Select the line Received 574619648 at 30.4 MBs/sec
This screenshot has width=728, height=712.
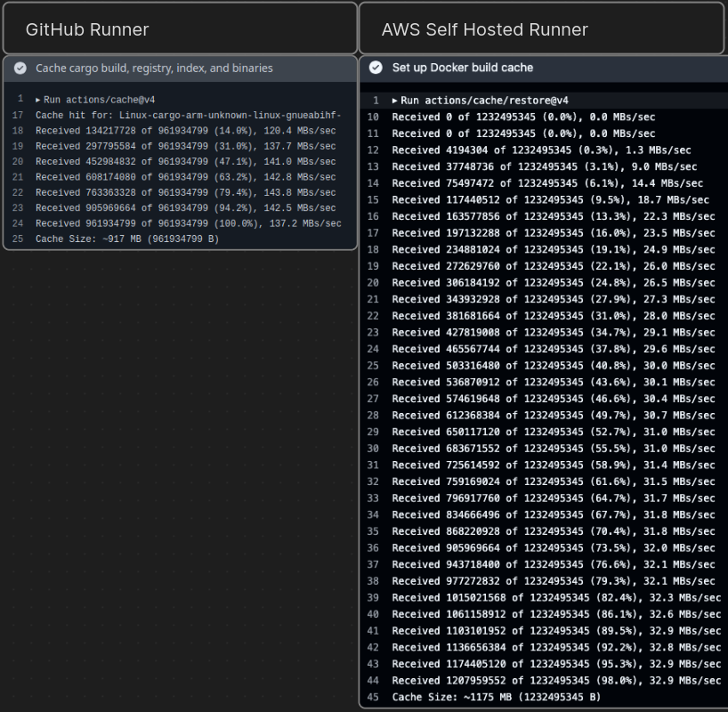pos(554,399)
